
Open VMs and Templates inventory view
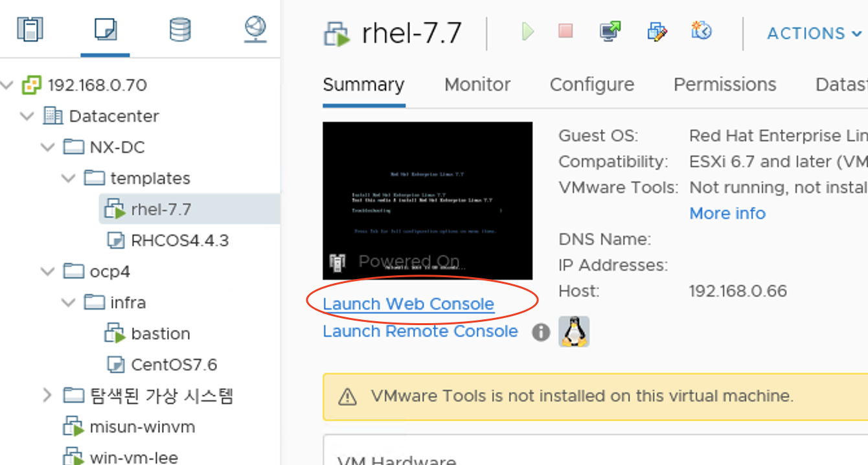(x=105, y=30)
